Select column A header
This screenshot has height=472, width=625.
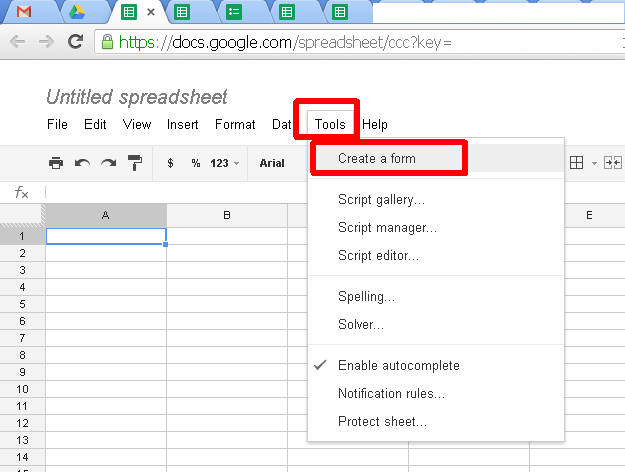pyautogui.click(x=106, y=215)
